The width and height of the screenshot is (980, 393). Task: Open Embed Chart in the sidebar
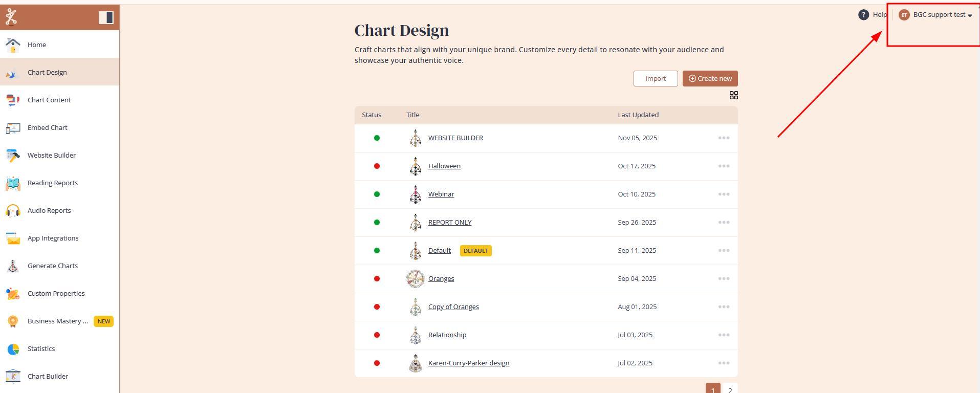(x=47, y=128)
